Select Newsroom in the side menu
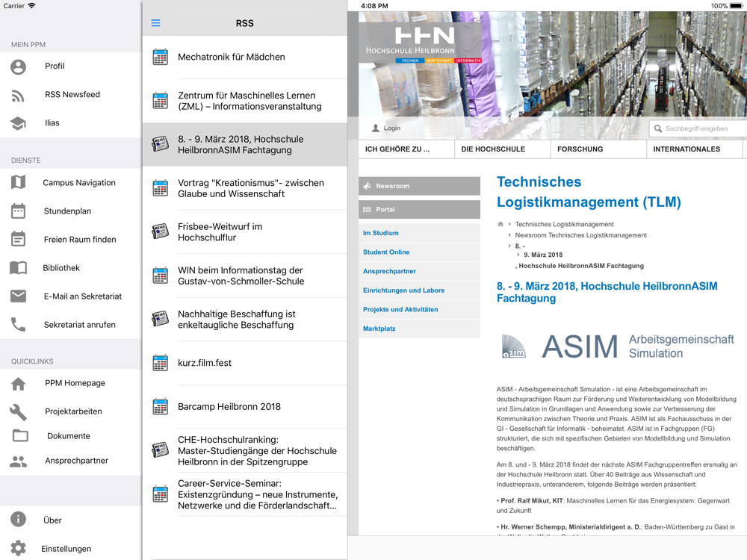 (419, 186)
